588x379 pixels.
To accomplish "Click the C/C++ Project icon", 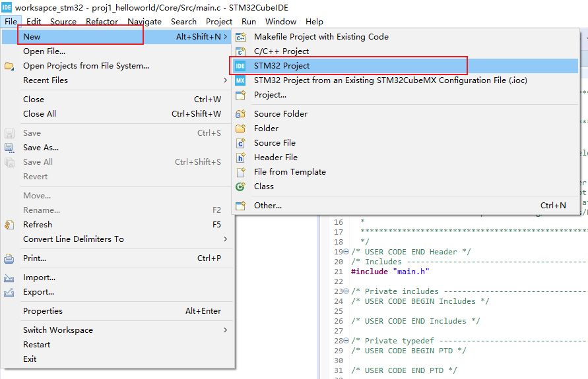I will tap(240, 51).
